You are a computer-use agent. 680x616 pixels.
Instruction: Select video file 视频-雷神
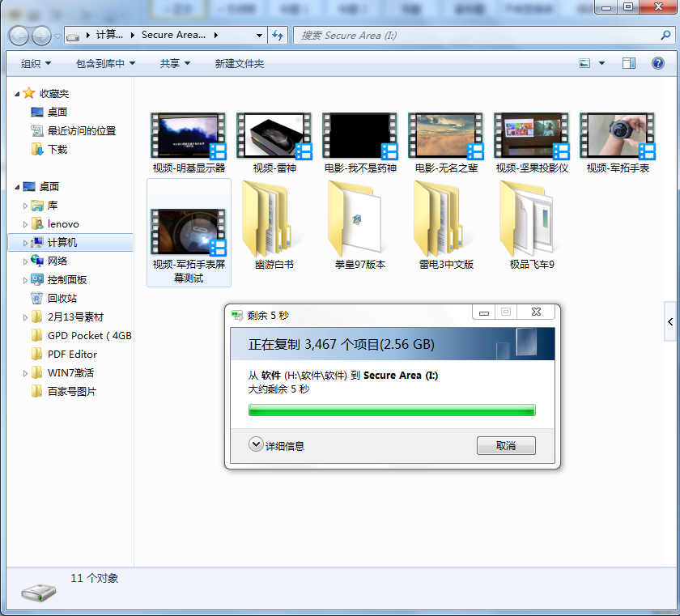tap(274, 143)
